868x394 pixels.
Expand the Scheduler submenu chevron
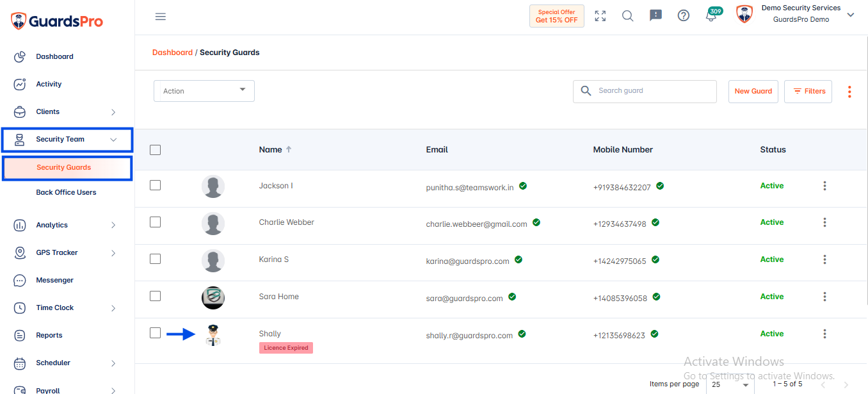tap(113, 363)
